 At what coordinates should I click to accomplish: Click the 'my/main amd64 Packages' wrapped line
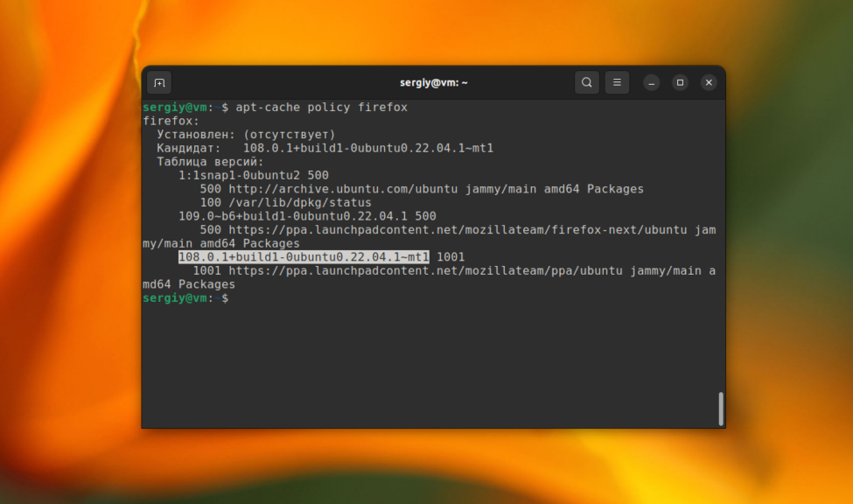220,243
